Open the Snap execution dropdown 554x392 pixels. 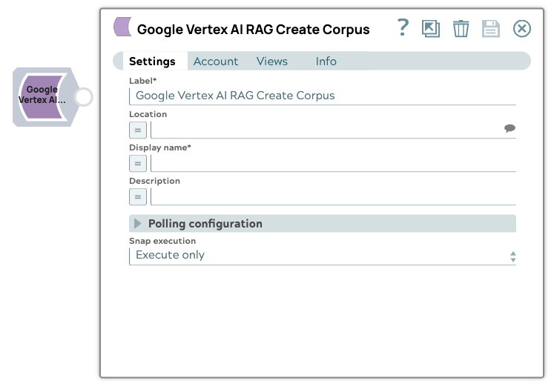323,256
